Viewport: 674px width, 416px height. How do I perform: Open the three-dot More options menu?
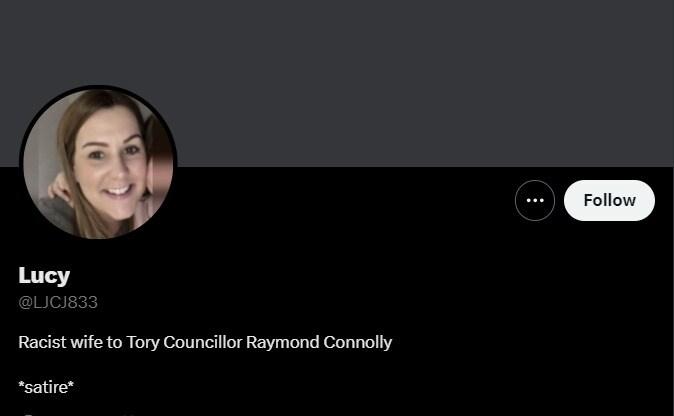tap(535, 200)
